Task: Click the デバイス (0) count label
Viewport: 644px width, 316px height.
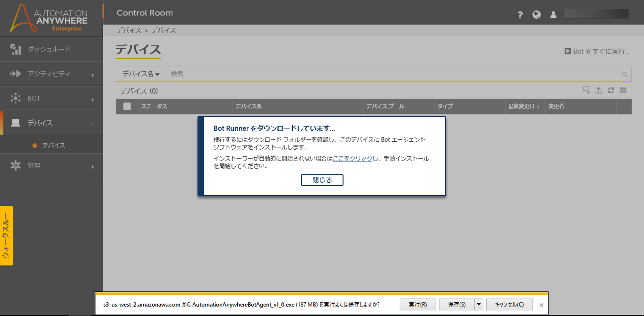Action: (x=139, y=91)
